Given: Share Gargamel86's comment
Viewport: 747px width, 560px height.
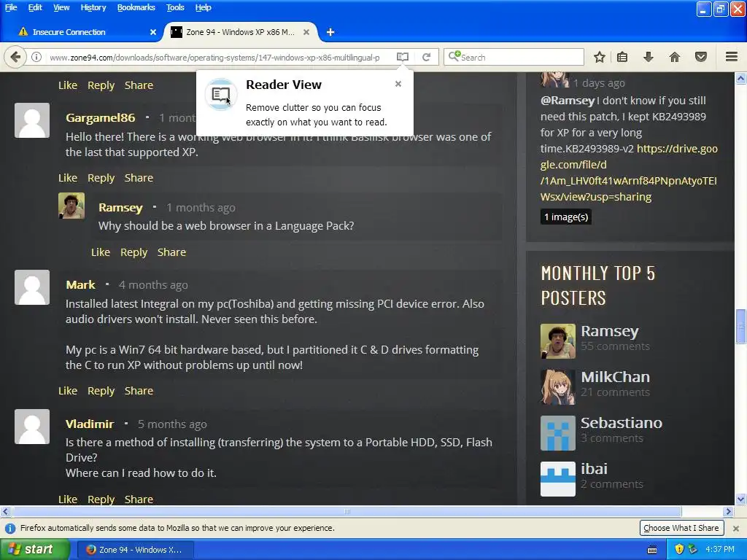Looking at the screenshot, I should point(139,178).
